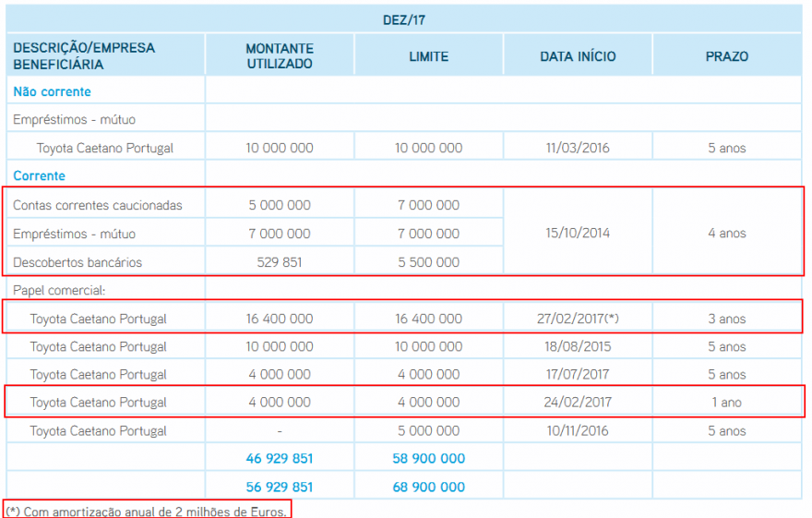Click Empréstimos - mútuo with amount 7 000 000
The width and height of the screenshot is (812, 518).
click(x=74, y=235)
